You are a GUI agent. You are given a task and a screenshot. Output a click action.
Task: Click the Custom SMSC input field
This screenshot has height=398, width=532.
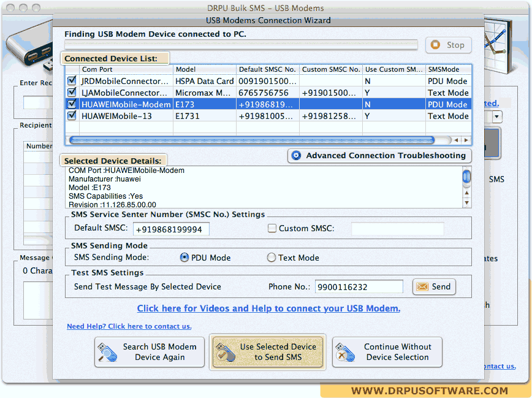(x=397, y=229)
